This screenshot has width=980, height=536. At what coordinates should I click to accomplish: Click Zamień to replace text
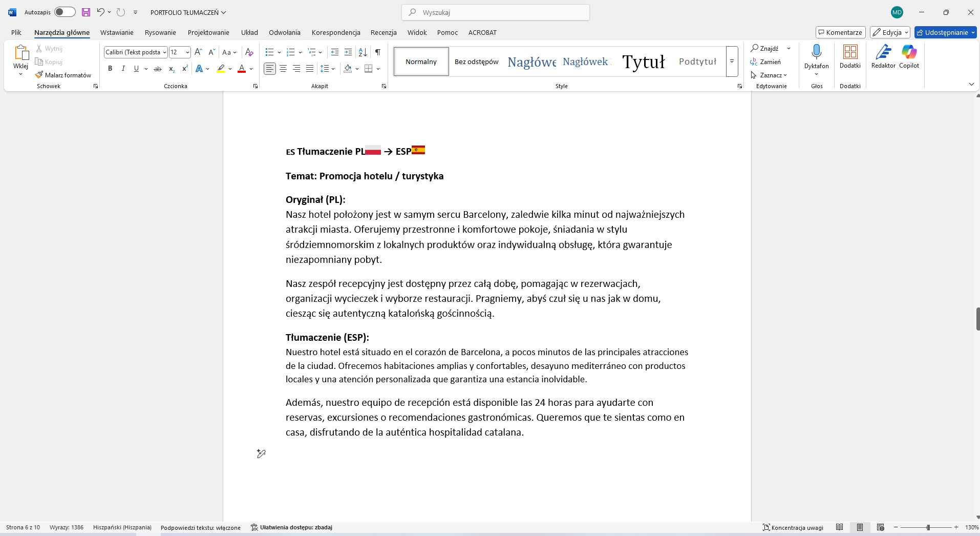[x=765, y=62]
